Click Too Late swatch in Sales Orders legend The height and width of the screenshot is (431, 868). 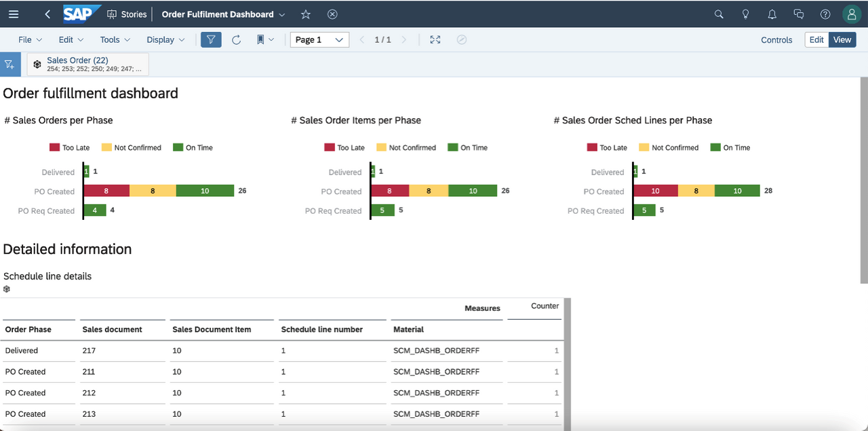[x=55, y=147]
